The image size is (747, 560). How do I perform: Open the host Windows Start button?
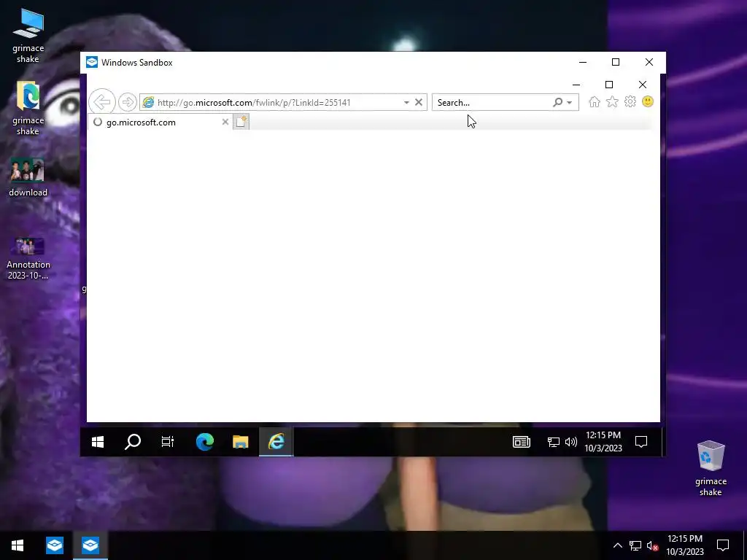click(18, 545)
